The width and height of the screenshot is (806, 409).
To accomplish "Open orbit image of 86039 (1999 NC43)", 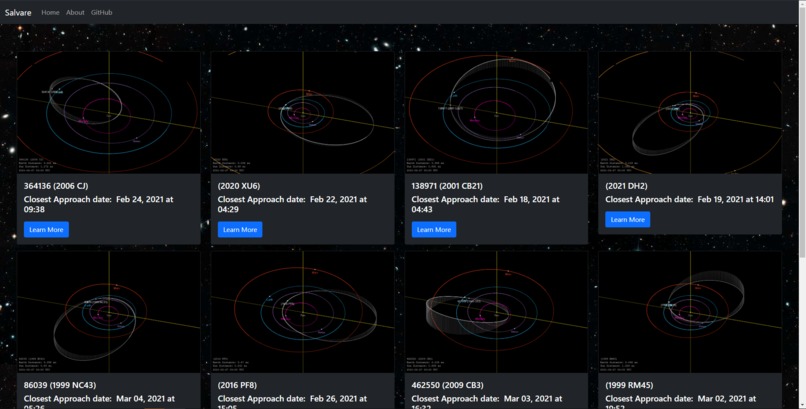I will point(108,312).
